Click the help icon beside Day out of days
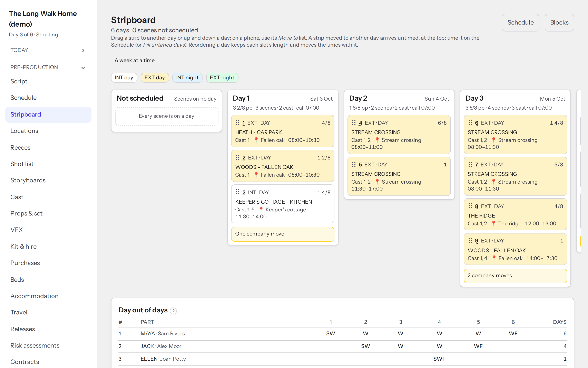Image resolution: width=588 pixels, height=368 pixels. coord(173,311)
